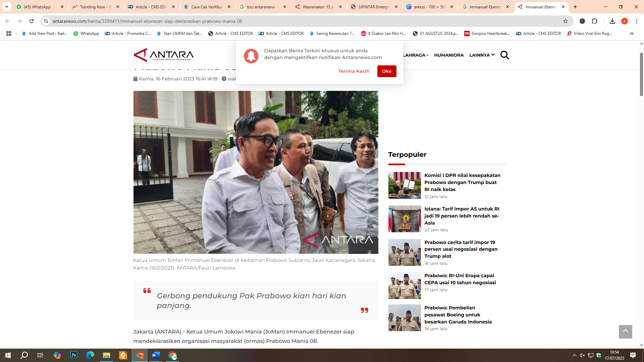
Task: Open Chrome downloads icon
Action: click(x=612, y=21)
